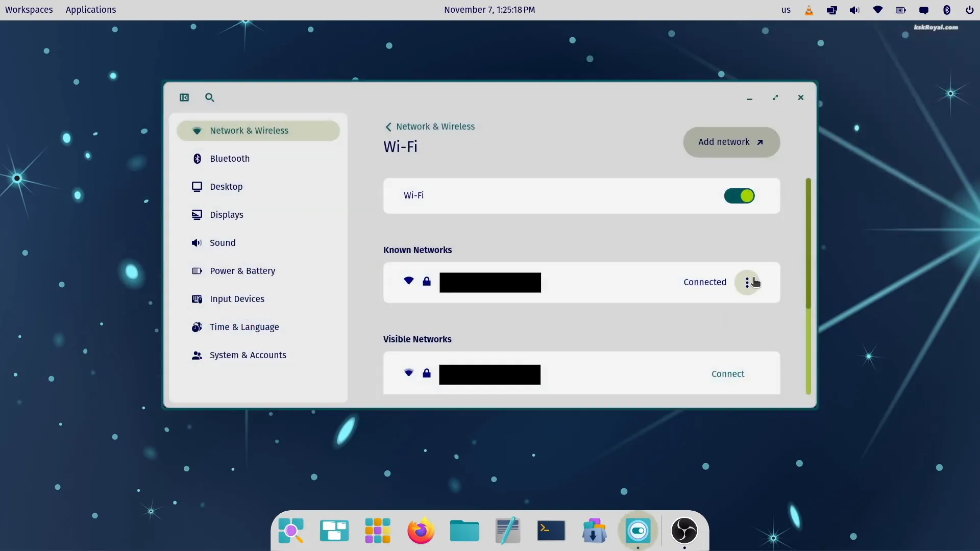
Task: Close the Settings window
Action: [x=801, y=97]
